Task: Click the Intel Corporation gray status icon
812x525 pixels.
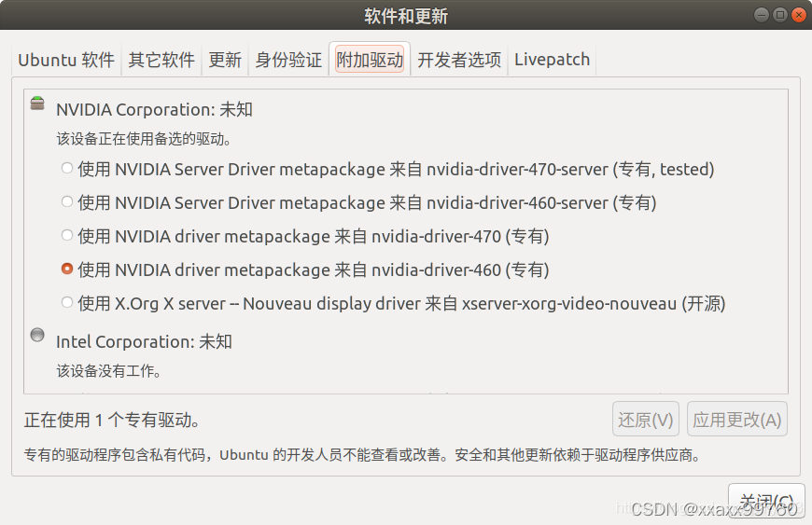Action: pos(37,335)
